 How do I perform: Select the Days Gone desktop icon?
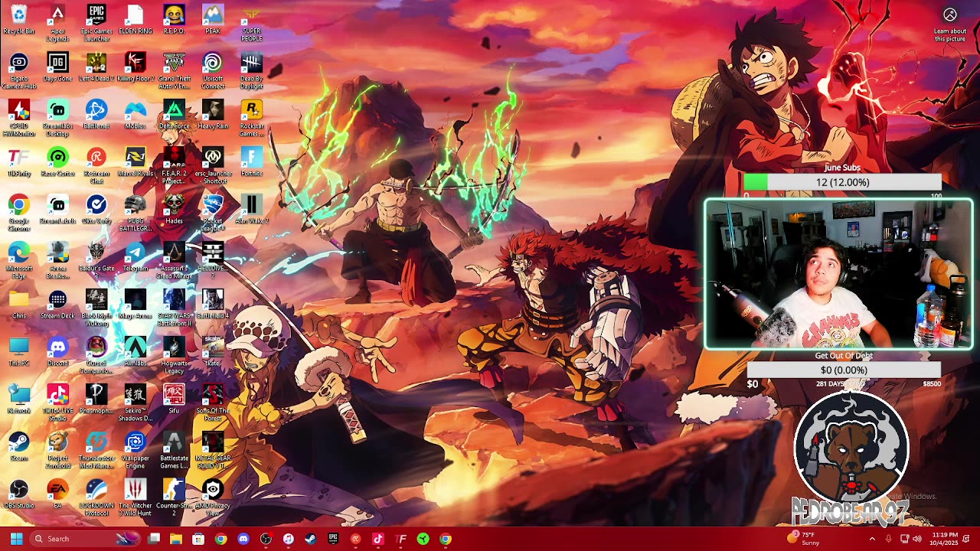[x=57, y=67]
